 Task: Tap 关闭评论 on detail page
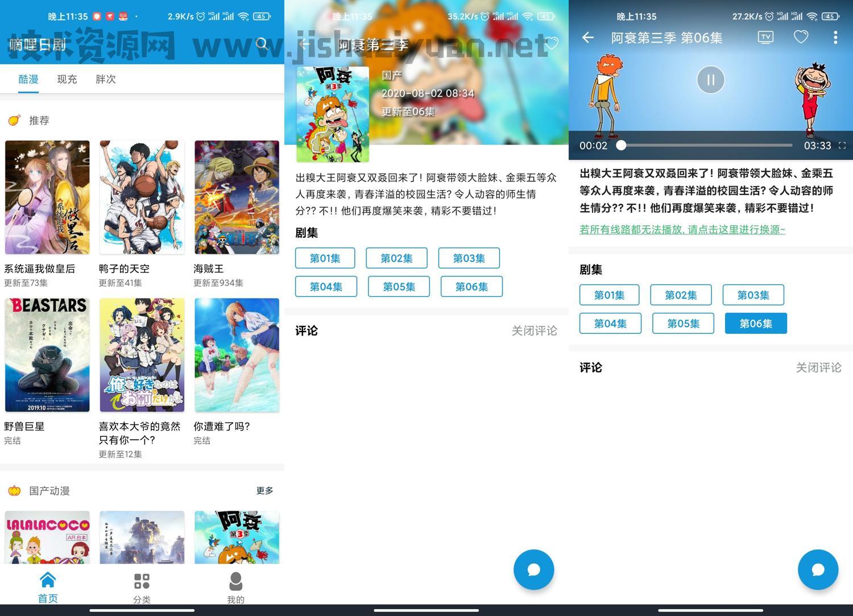pos(534,330)
